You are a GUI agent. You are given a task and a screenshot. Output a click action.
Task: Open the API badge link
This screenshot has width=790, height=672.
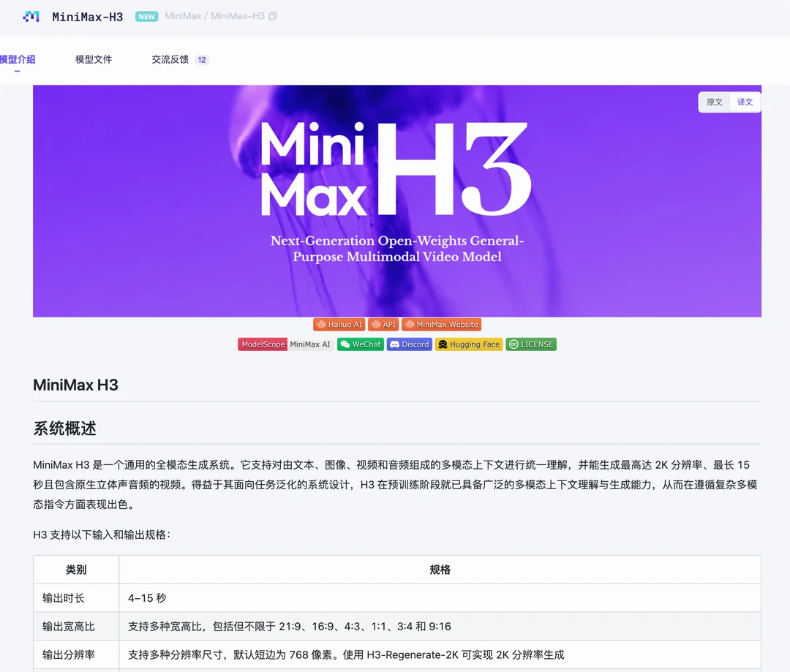[383, 325]
